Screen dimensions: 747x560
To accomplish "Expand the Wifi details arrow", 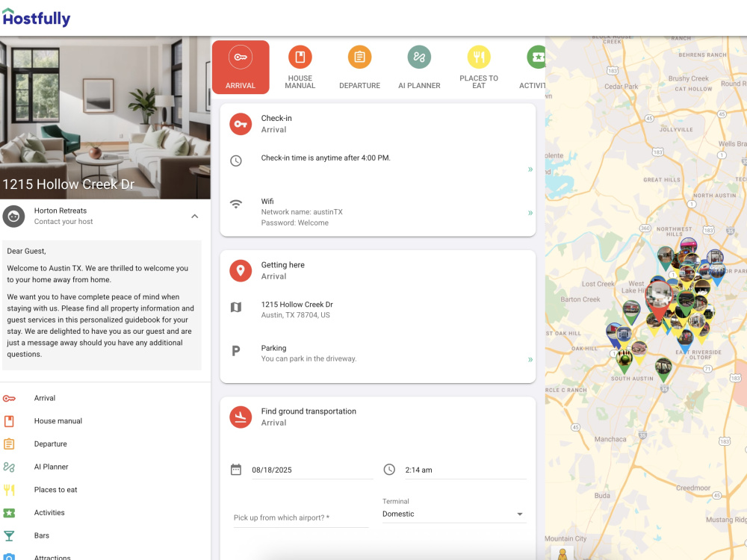I will (x=530, y=213).
